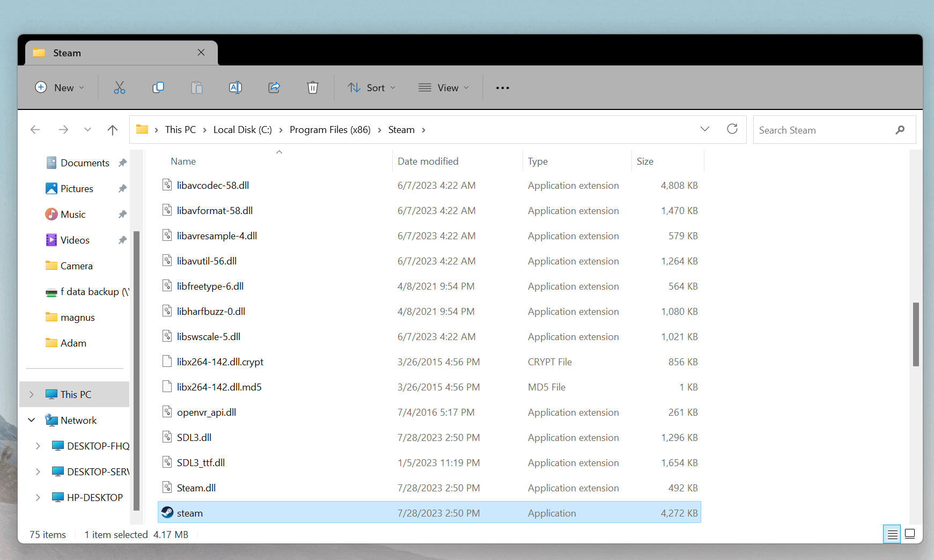This screenshot has height=560, width=934.
Task: Click the Share icon in toolbar
Action: coord(274,87)
